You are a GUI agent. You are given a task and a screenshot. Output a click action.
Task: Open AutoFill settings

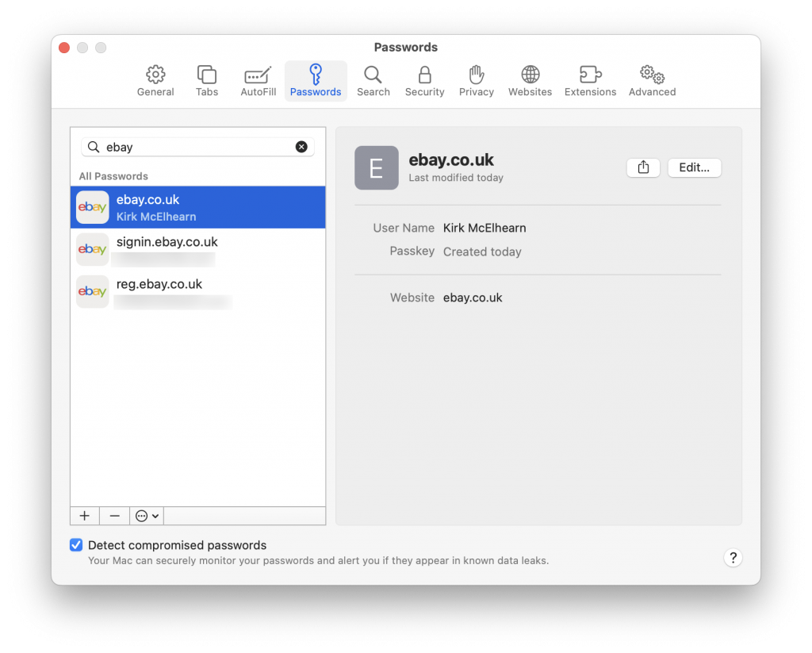(258, 79)
